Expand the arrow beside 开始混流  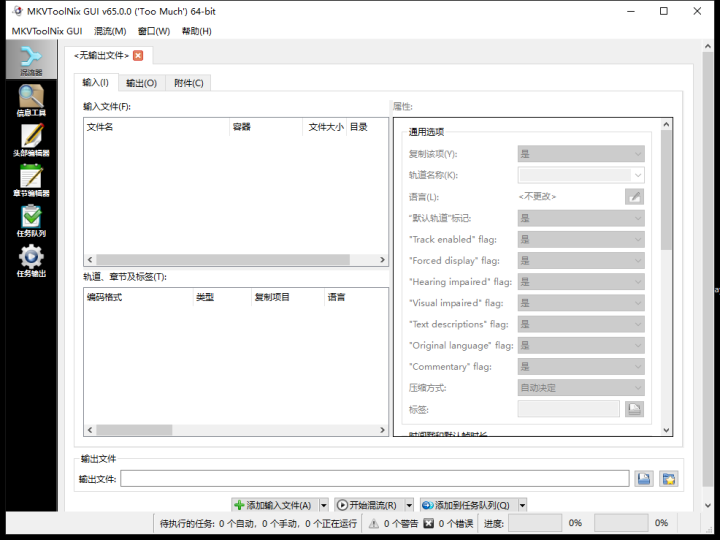coord(409,505)
